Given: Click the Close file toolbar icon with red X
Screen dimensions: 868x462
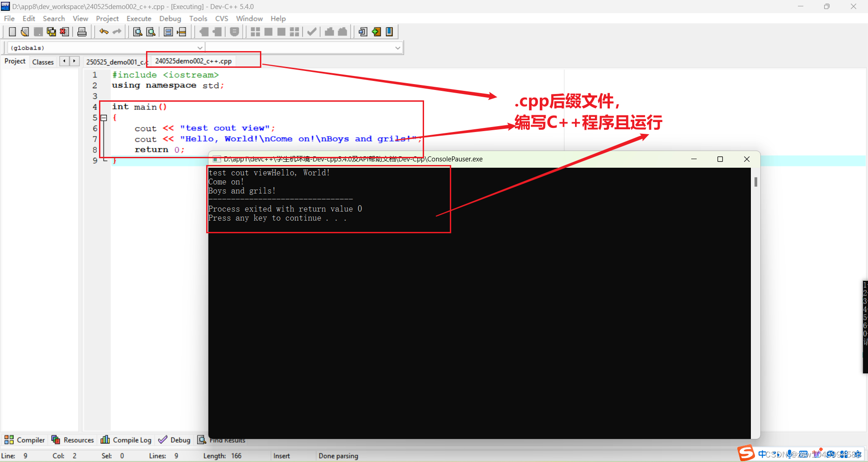Looking at the screenshot, I should (x=64, y=32).
